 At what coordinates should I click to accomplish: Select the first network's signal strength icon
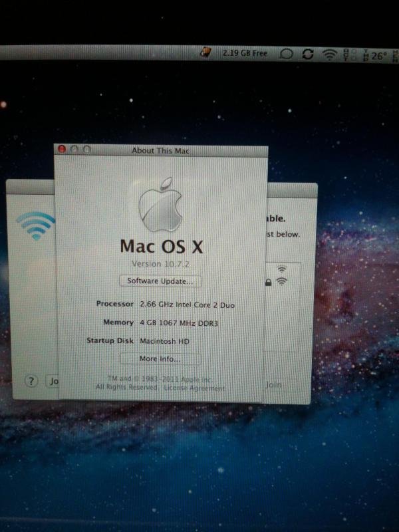pyautogui.click(x=282, y=269)
